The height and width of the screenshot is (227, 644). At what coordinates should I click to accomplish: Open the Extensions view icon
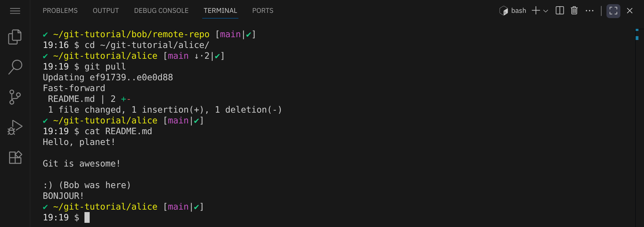tap(15, 157)
